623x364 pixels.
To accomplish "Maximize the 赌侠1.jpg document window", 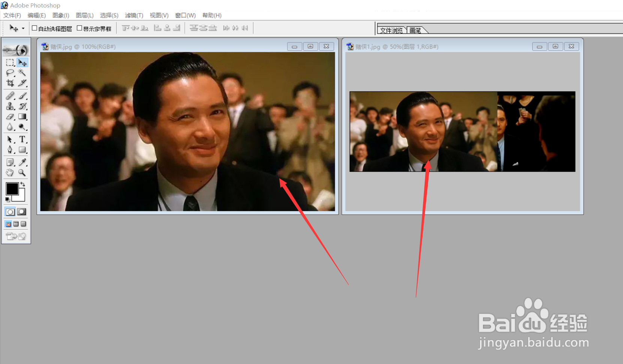I will [x=556, y=46].
